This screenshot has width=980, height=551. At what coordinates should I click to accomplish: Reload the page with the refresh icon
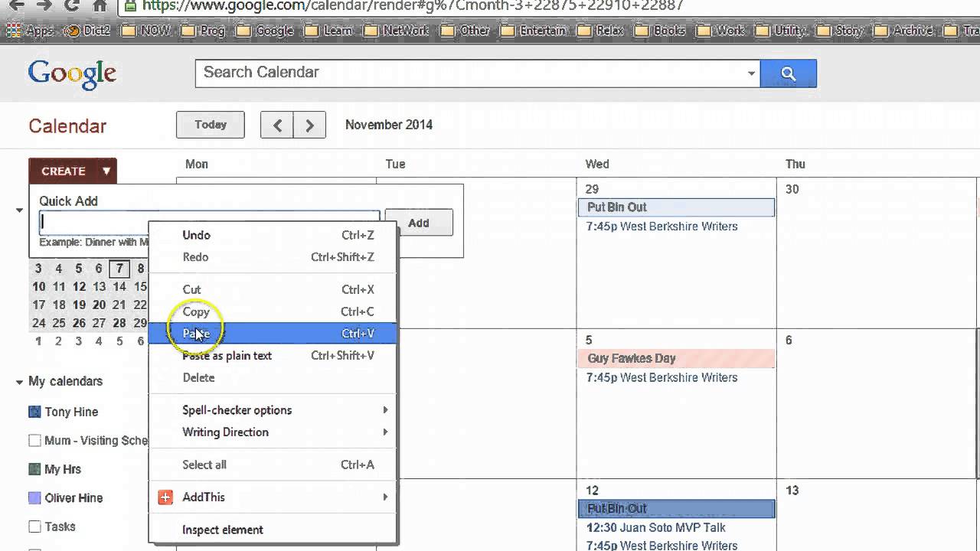[x=72, y=5]
